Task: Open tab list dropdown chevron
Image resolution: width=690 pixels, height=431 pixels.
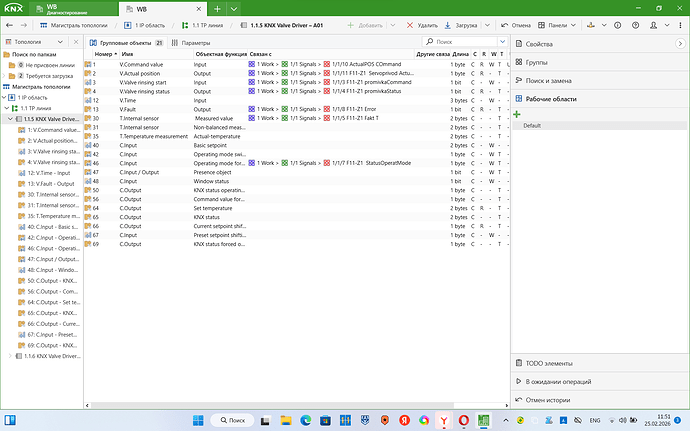Action: coord(234,9)
